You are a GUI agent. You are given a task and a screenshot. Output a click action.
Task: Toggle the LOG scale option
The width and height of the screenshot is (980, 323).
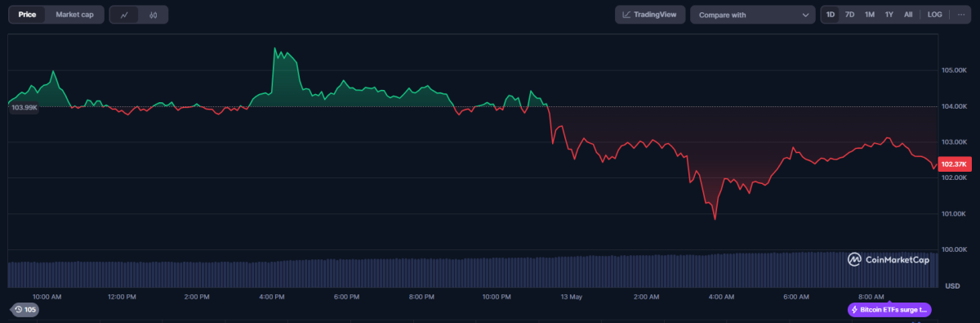click(x=935, y=15)
